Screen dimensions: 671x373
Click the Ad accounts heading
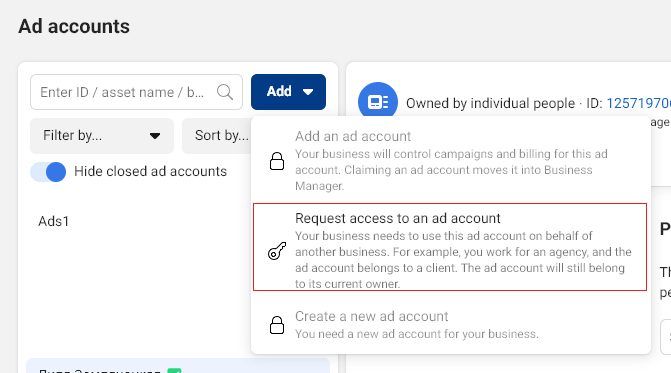(74, 27)
